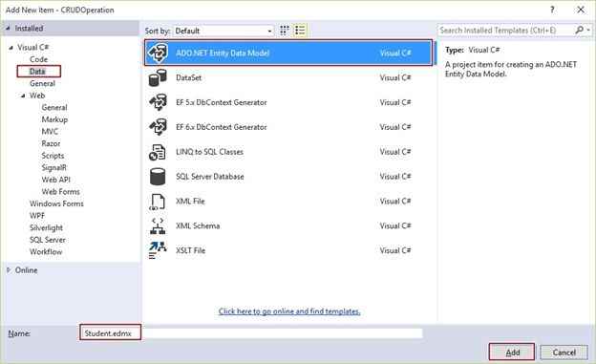
Task: Select the WPF category
Action: 37,216
